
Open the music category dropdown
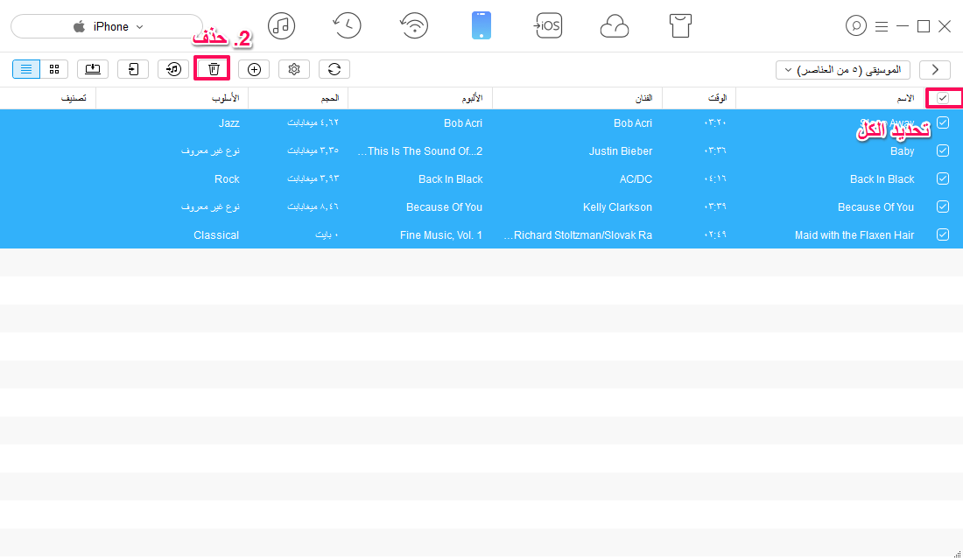point(843,70)
